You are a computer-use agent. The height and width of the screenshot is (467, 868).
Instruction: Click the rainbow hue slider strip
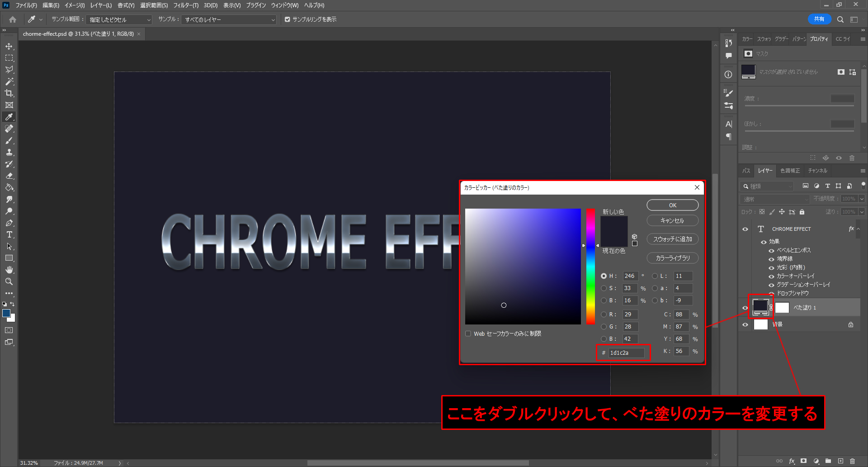590,267
